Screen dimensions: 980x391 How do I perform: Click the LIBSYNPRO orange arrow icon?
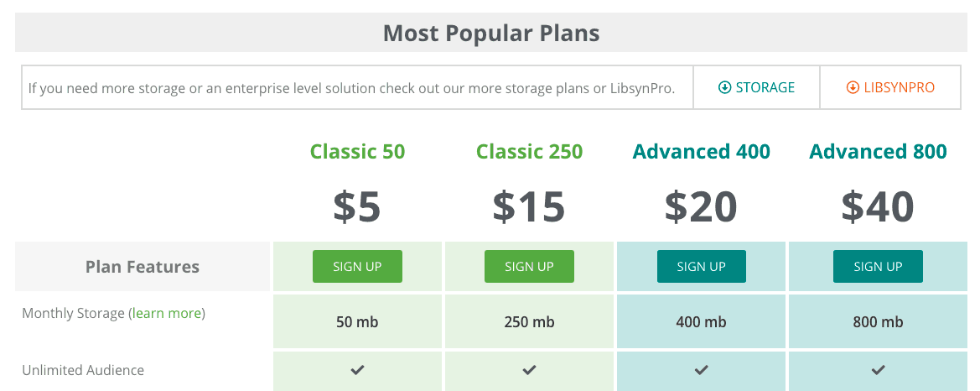(x=853, y=87)
